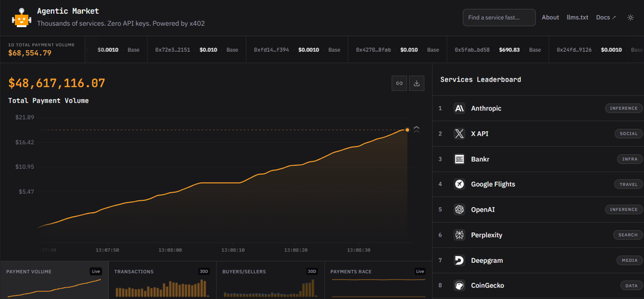Screen dimensions: 644x299
Task: Click the INFERENCE tag beside OpenAI
Action: tap(623, 210)
